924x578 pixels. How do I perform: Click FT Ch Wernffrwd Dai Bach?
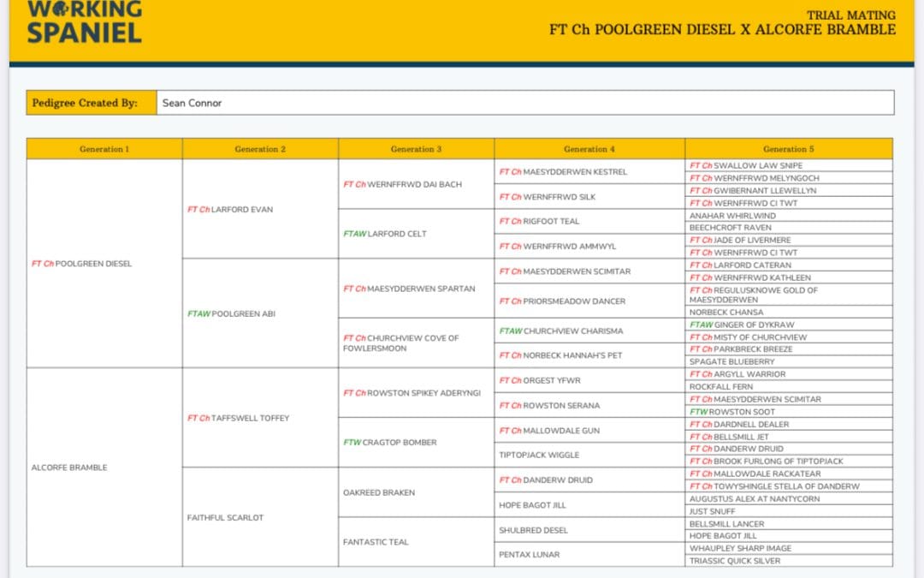pos(402,184)
